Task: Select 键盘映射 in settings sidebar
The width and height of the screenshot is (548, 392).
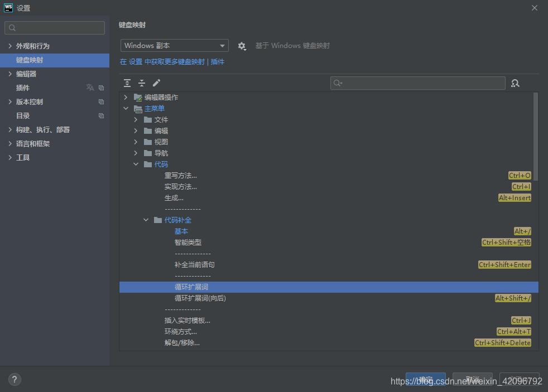Action: 55,60
